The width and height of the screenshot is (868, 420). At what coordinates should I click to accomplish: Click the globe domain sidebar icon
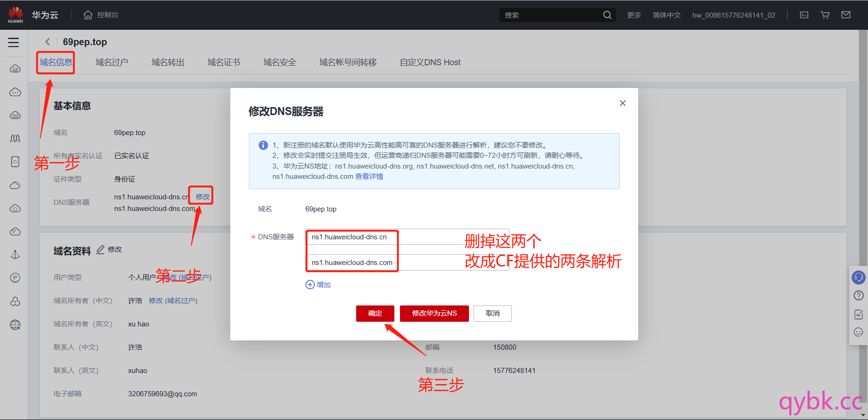[15, 325]
